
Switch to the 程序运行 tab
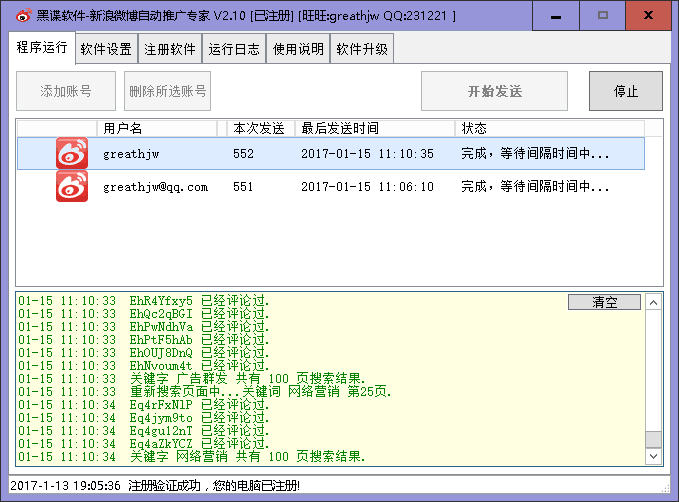pyautogui.click(x=42, y=48)
